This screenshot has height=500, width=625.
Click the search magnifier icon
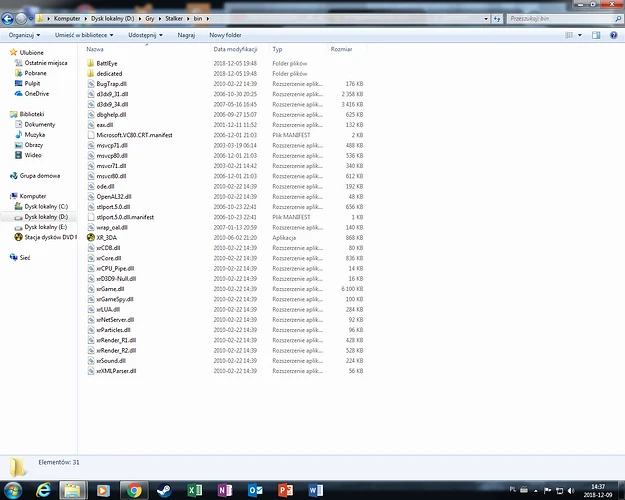pos(618,19)
